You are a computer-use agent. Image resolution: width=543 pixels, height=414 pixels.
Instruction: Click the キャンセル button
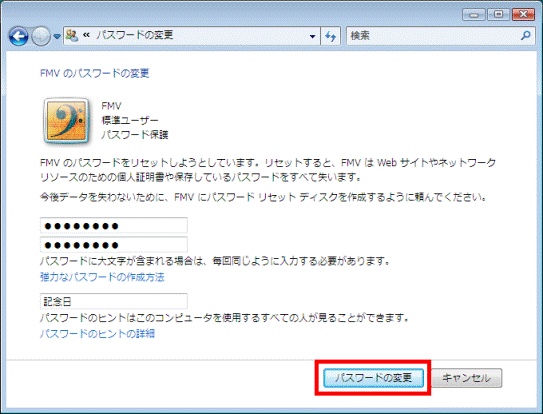click(x=467, y=378)
